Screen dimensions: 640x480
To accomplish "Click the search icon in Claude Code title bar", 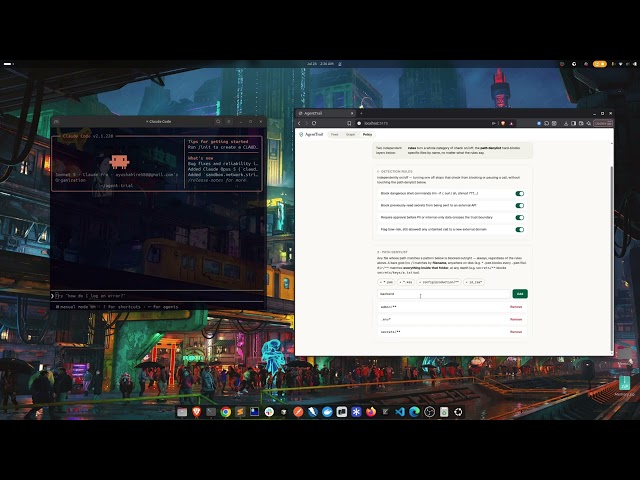I will [x=218, y=121].
